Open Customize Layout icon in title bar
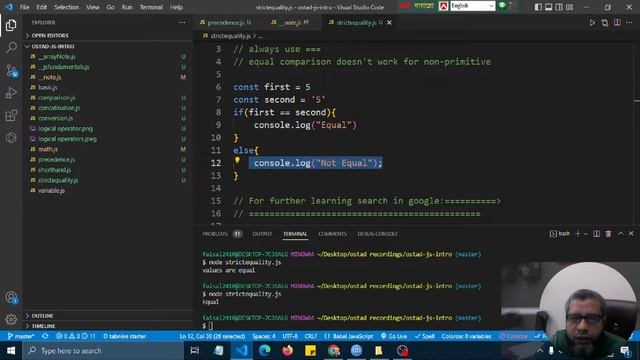640x360 pixels. pyautogui.click(x=569, y=7)
